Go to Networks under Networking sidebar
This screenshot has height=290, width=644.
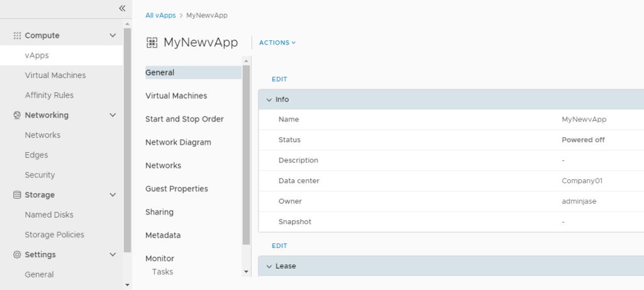click(43, 135)
